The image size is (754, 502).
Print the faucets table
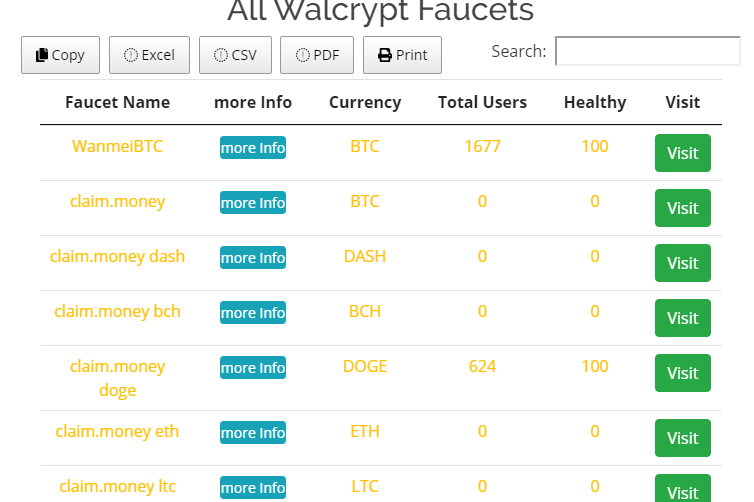pos(402,55)
